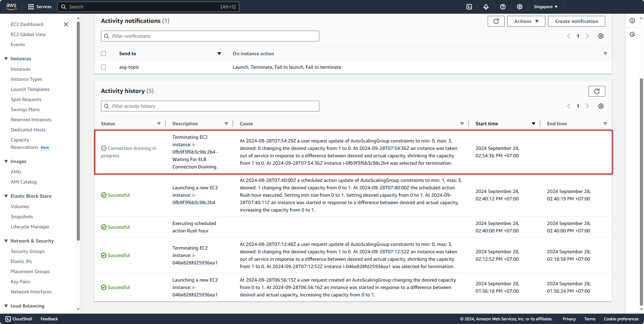Refresh the Activity notifications list
The image size is (644, 324).
point(496,21)
